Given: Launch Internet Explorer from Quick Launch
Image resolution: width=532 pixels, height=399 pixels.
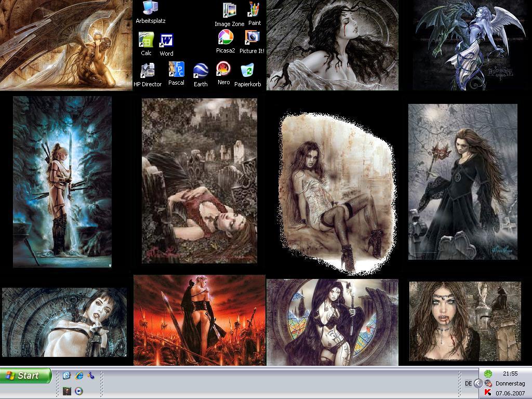Looking at the screenshot, I should (x=79, y=375).
